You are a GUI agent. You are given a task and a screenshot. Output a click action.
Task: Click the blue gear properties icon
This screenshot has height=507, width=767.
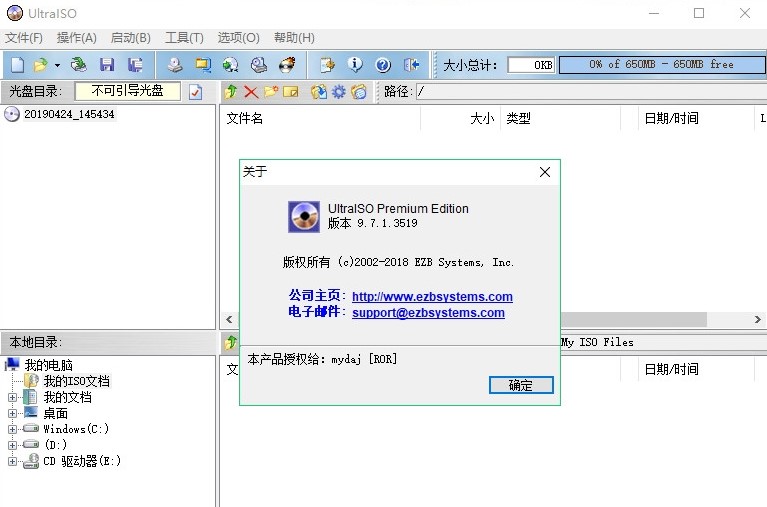point(338,92)
